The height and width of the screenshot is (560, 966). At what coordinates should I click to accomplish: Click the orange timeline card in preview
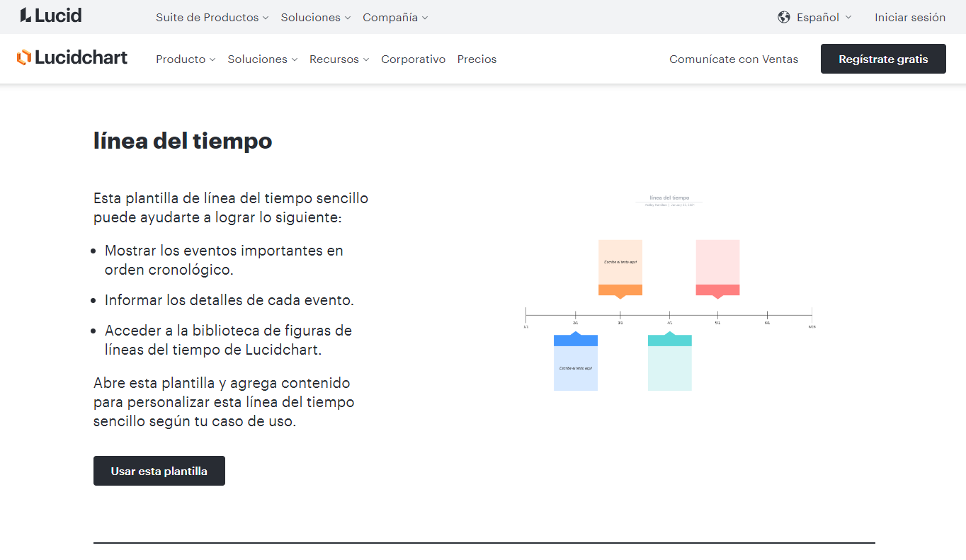pos(620,268)
